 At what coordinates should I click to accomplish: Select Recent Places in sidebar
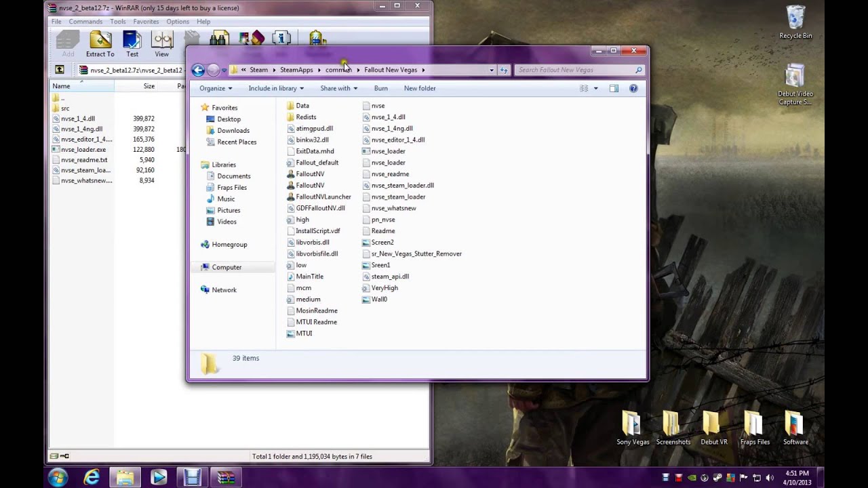click(x=231, y=142)
